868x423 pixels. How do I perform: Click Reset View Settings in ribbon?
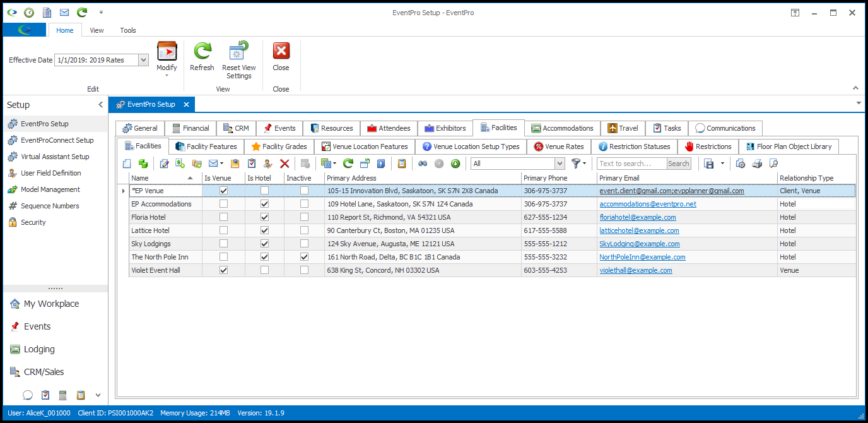point(239,61)
